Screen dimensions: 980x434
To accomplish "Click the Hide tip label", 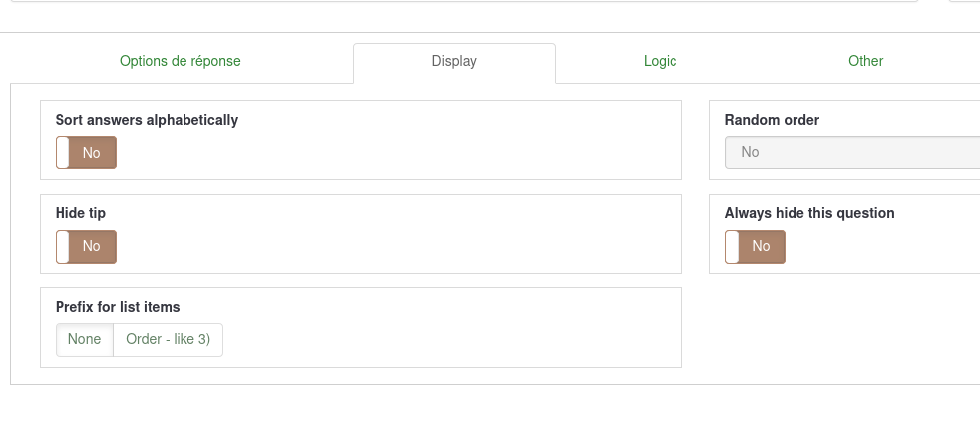I will (x=80, y=213).
